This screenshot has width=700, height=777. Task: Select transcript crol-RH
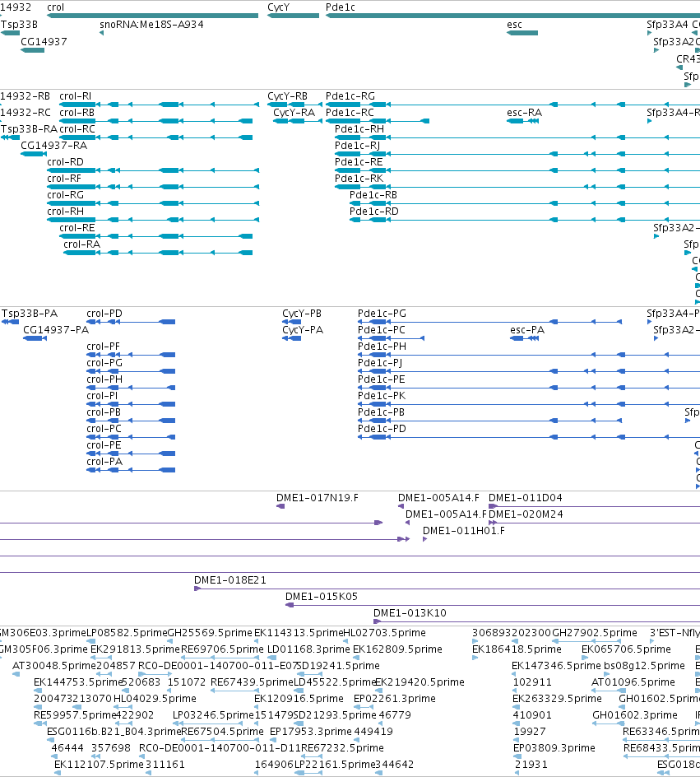(153, 220)
